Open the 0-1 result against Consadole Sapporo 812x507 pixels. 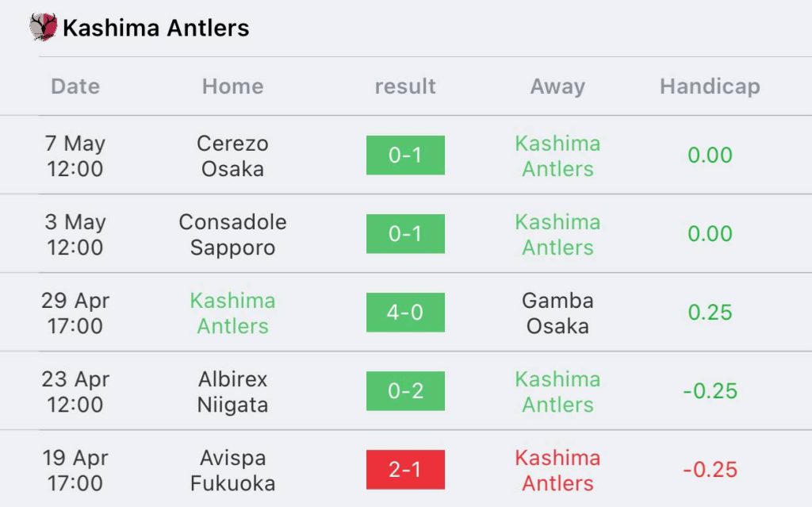click(405, 234)
